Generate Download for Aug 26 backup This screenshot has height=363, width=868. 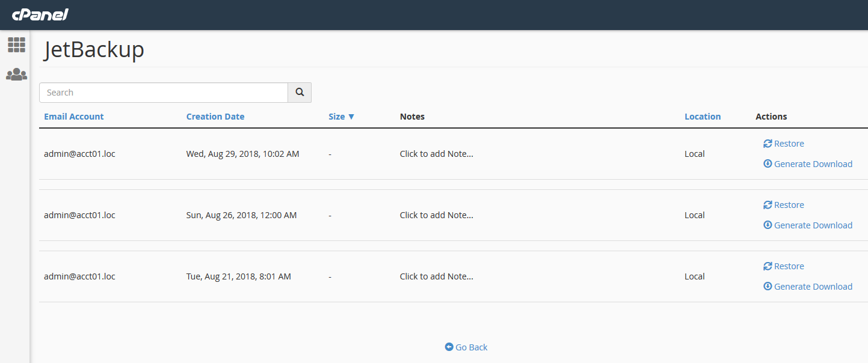point(808,225)
